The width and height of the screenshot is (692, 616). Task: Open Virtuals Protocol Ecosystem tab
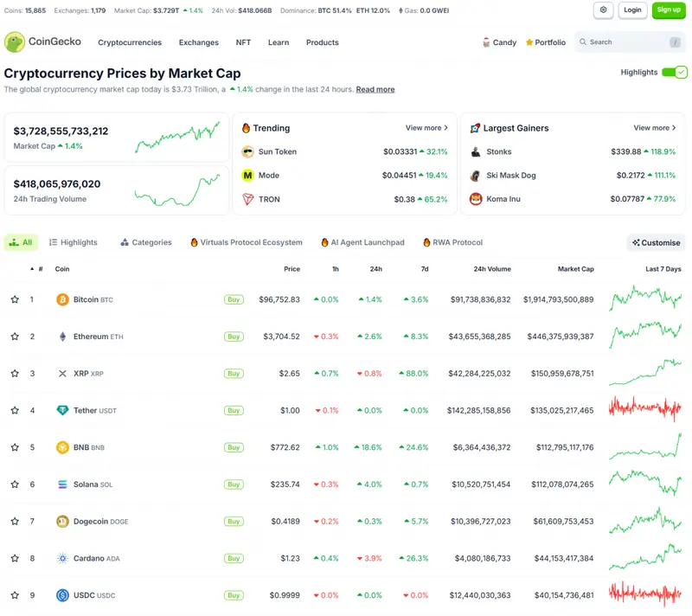(x=247, y=243)
